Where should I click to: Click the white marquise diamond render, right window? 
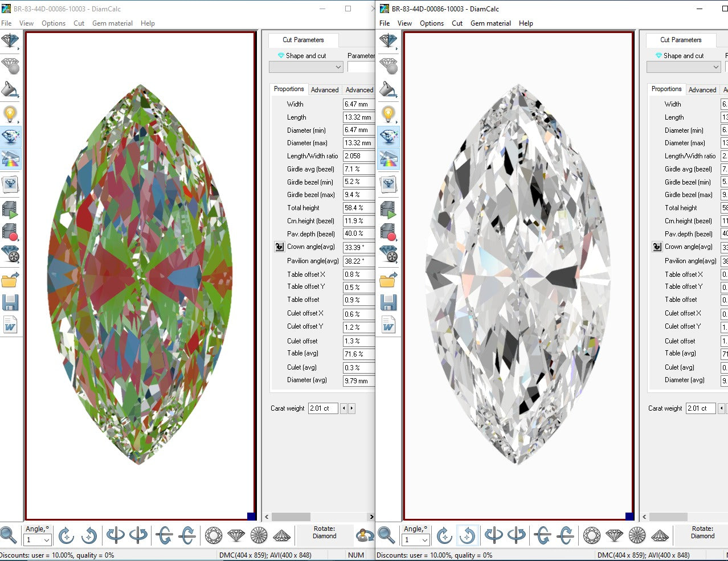pyautogui.click(x=518, y=275)
